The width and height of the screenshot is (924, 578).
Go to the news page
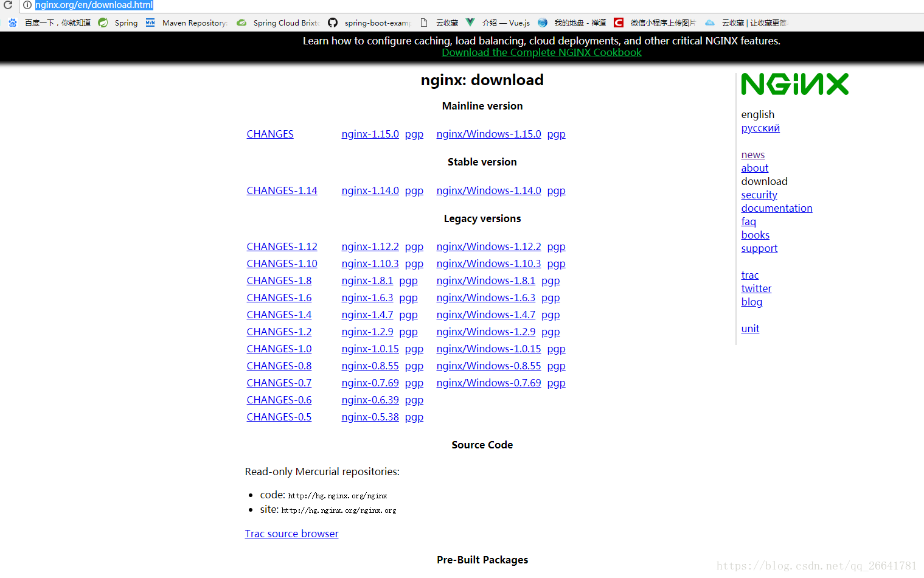point(753,155)
